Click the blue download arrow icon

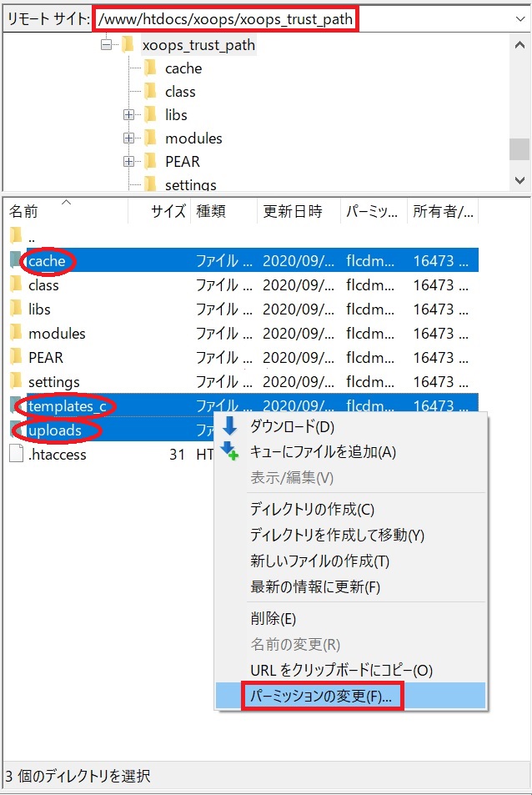click(x=230, y=426)
